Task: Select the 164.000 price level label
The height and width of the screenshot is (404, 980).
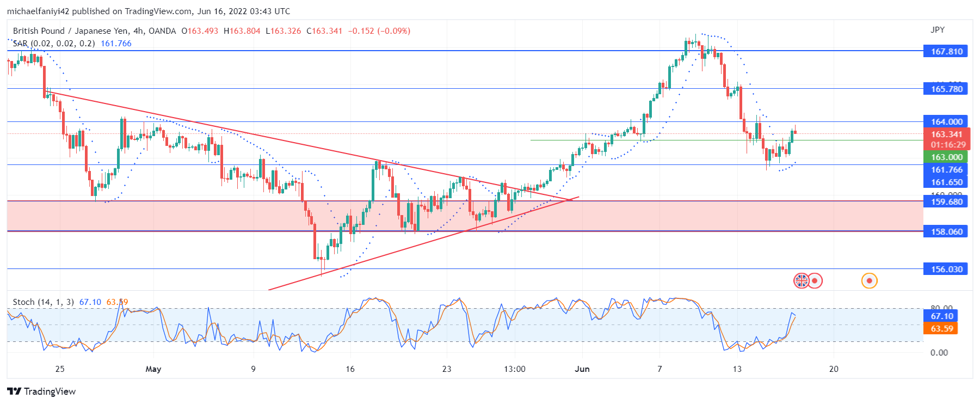Action: (946, 121)
